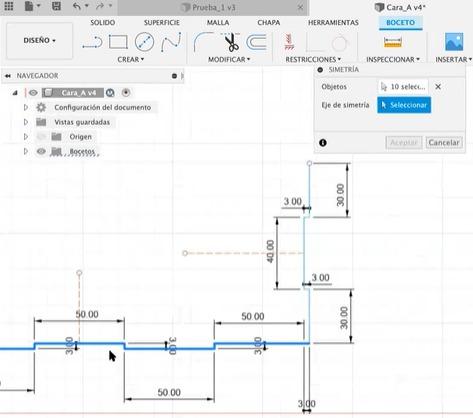Select the tangent constraint icon
This screenshot has width=473, height=418.
[x=339, y=43]
